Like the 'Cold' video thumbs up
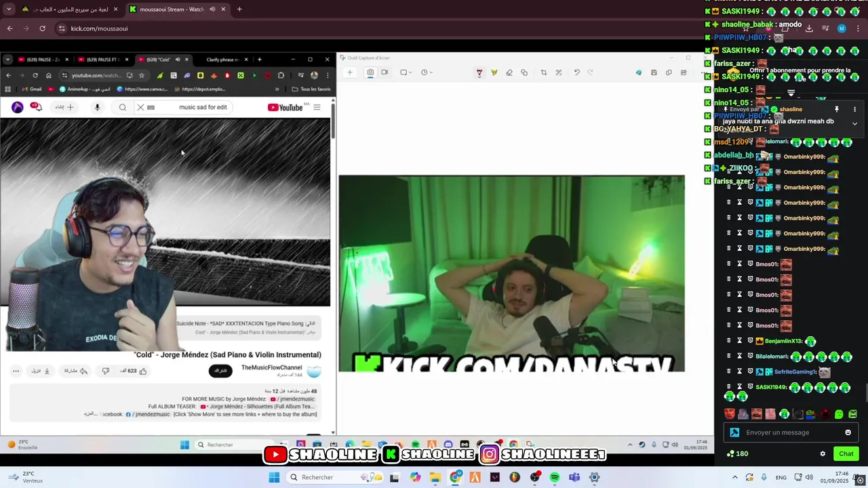The image size is (868, 488). coord(134,371)
